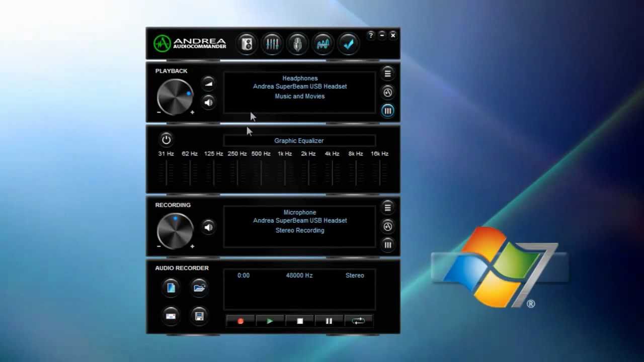The height and width of the screenshot is (362, 644).
Task: Save the recording with floppy disk icon
Action: (x=199, y=316)
